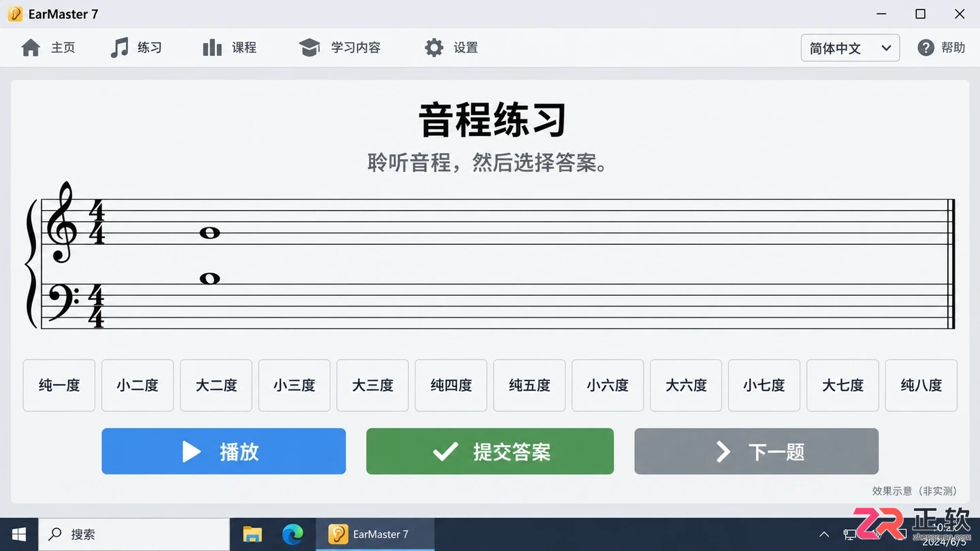Expand the 简体中文 language dropdown
The image size is (980, 551).
tap(851, 48)
